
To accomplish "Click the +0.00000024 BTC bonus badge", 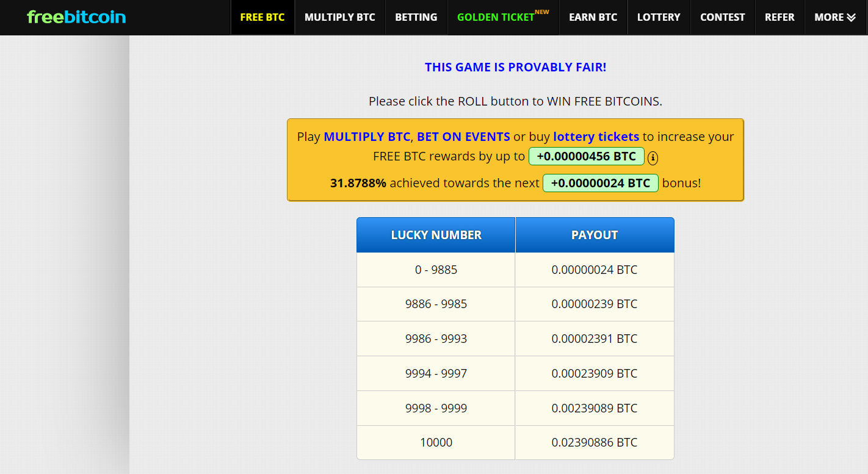I will [x=601, y=183].
